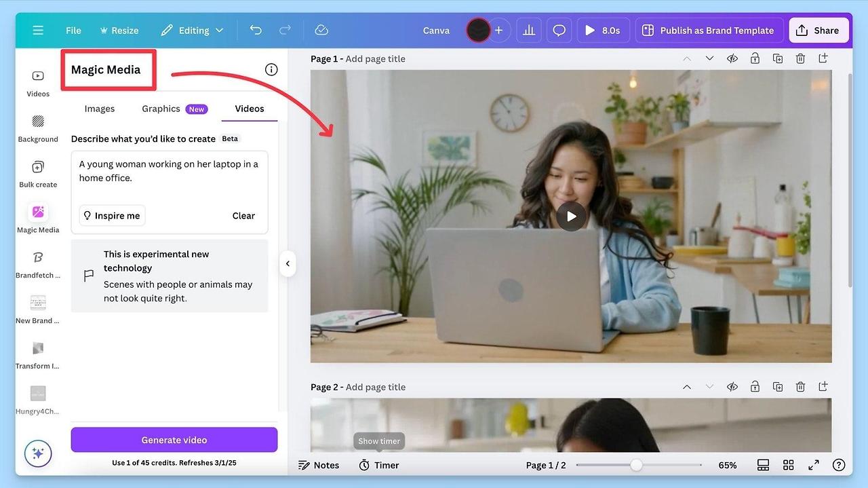Screen dimensions: 868x488
Task: Open the Background sidebar item
Action: pyautogui.click(x=38, y=128)
